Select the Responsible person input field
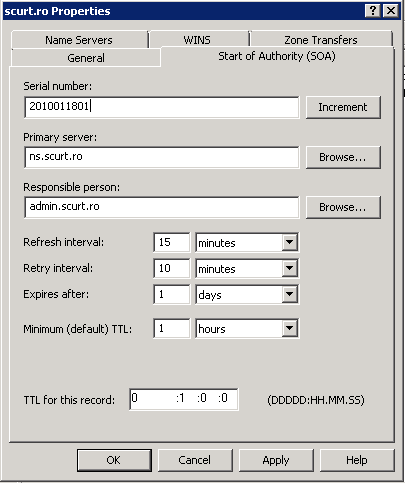Image resolution: width=405 pixels, height=483 pixels. click(162, 207)
